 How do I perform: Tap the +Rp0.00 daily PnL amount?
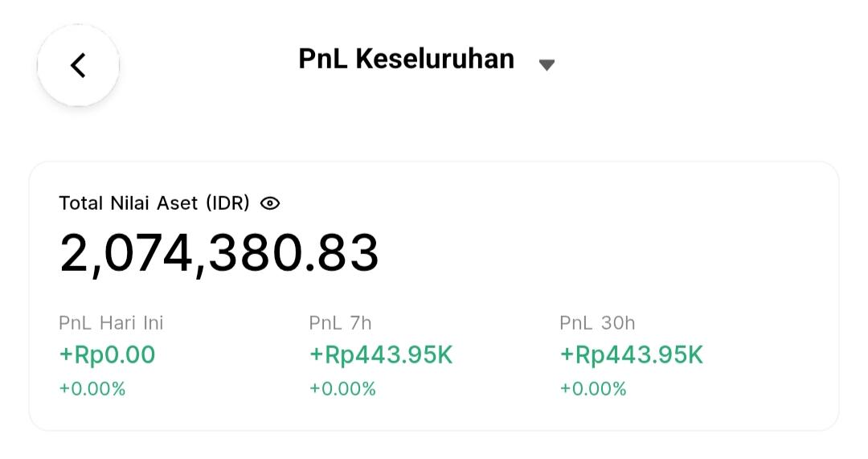107,355
